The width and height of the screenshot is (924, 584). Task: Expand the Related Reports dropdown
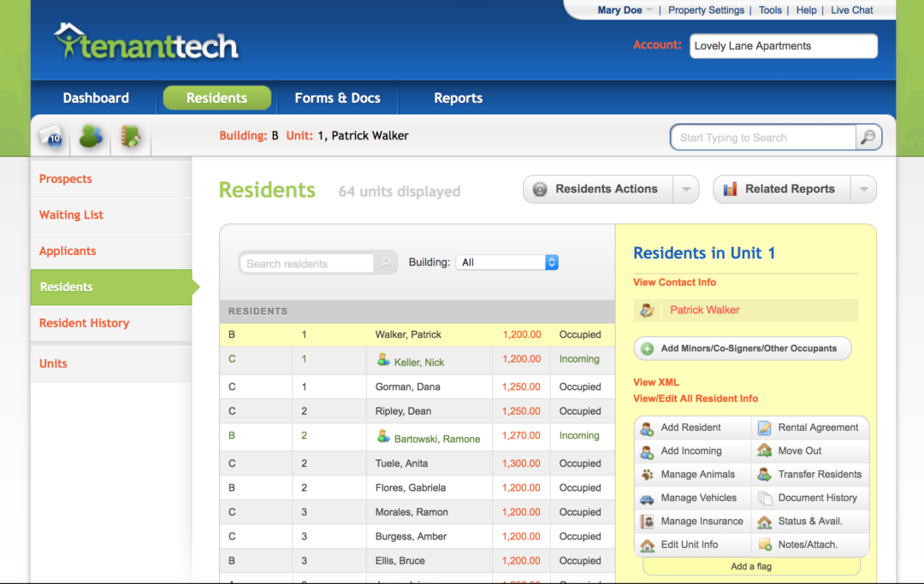click(x=863, y=189)
